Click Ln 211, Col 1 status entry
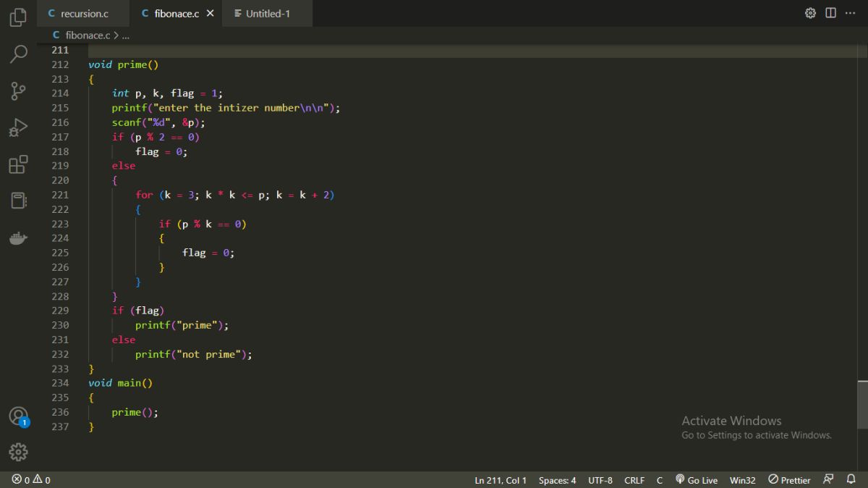Viewport: 868px width, 488px height. tap(501, 480)
